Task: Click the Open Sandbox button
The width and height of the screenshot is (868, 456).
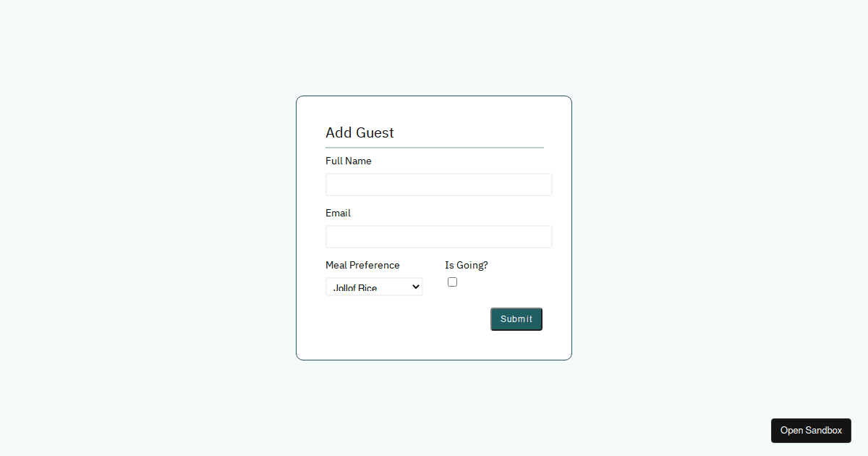Action: (811, 431)
